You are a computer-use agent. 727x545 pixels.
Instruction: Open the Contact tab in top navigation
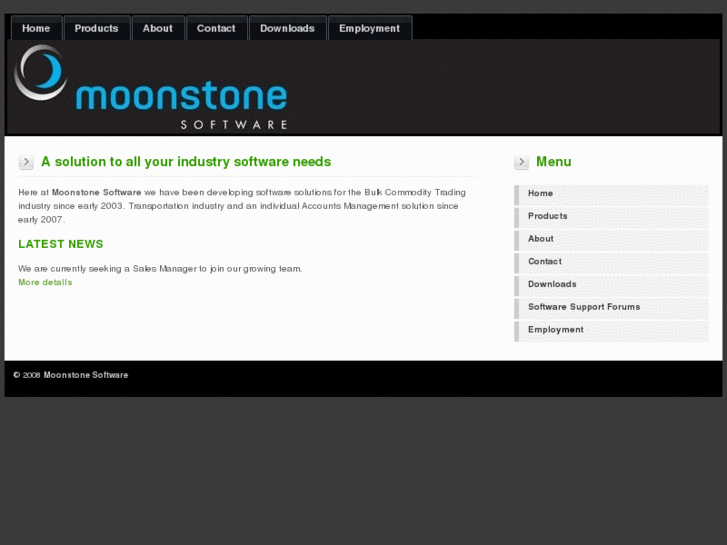coord(216,28)
